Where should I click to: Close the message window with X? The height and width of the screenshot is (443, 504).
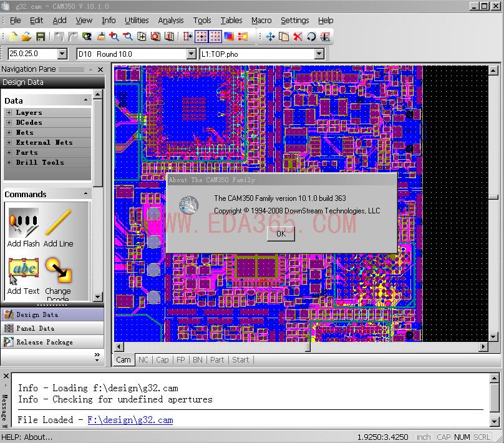(6, 376)
